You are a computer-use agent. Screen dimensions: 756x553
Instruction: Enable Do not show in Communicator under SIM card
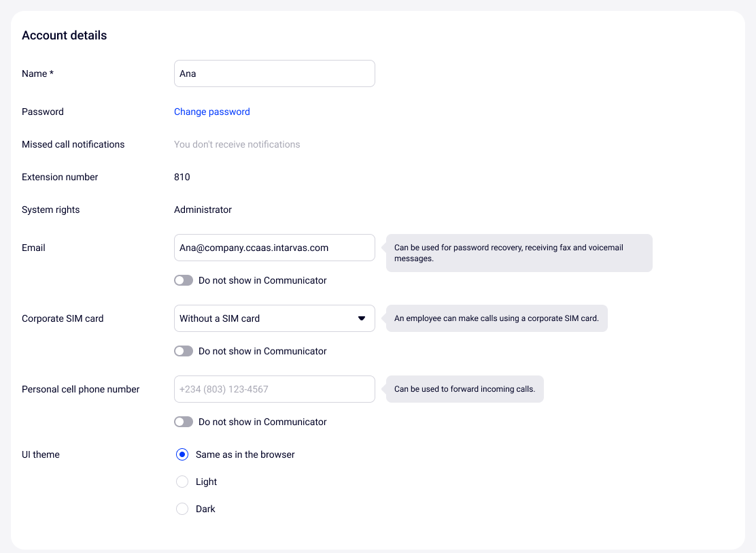pos(184,351)
